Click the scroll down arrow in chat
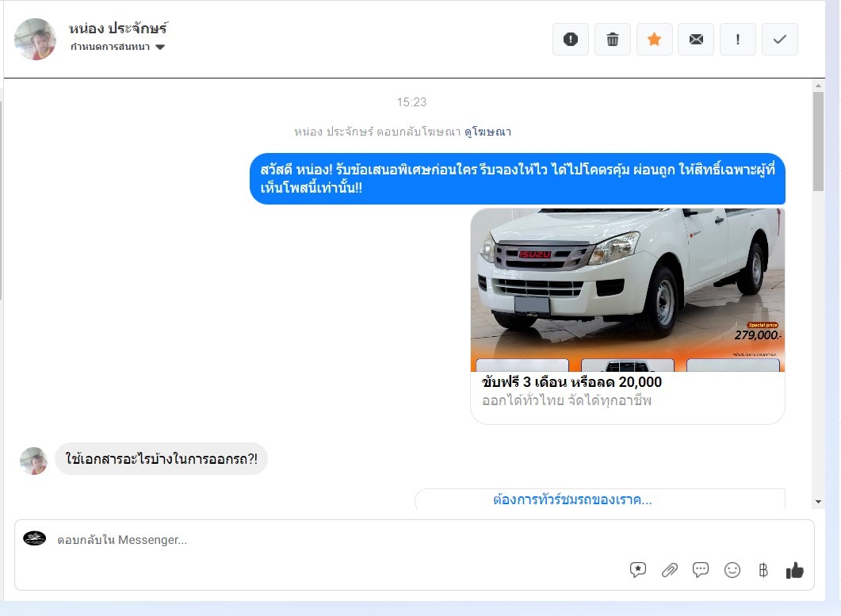This screenshot has height=616, width=841. 818,502
